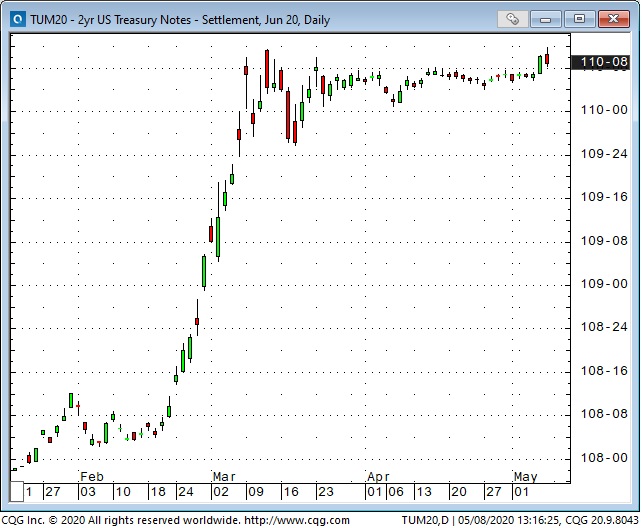Click the Apr month label on time axis
Viewport: 642px width, 528px height.
click(x=378, y=477)
